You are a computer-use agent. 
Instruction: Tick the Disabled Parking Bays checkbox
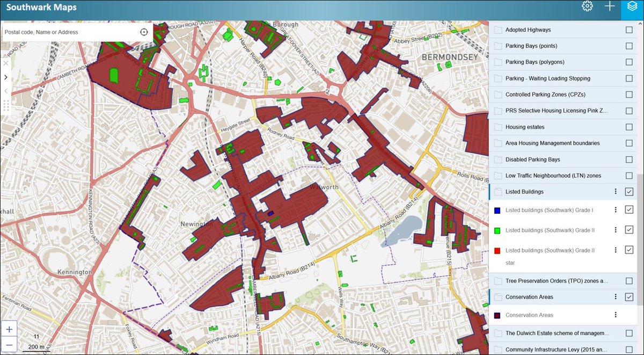click(x=629, y=160)
